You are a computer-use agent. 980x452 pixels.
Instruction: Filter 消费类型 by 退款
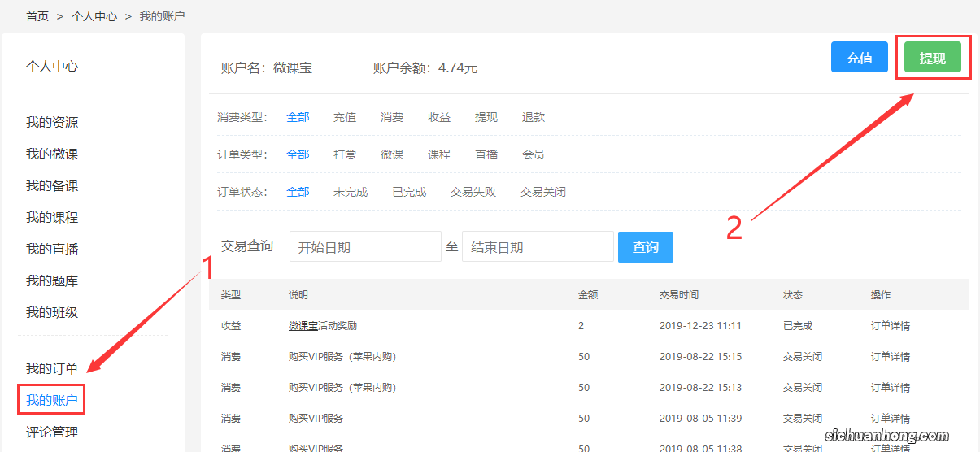tap(534, 117)
